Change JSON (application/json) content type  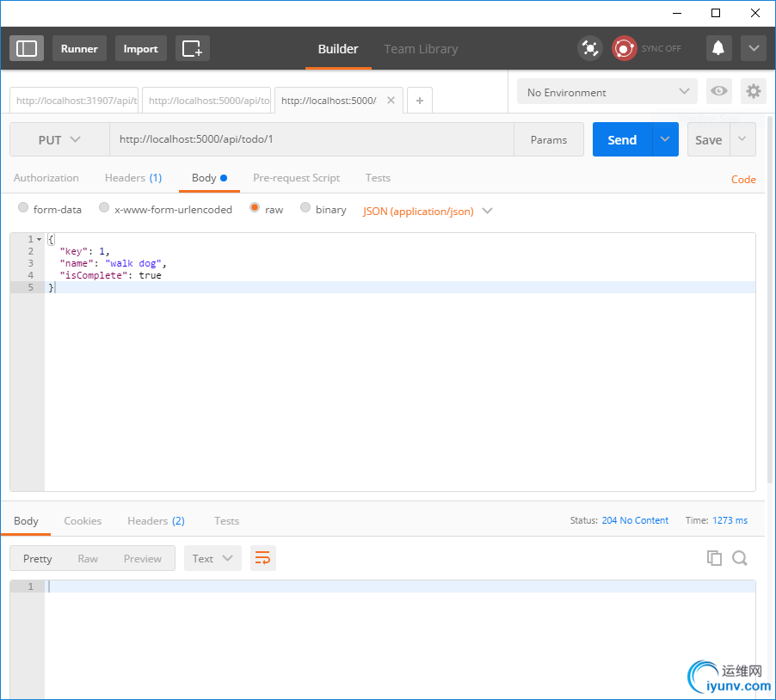coord(428,212)
